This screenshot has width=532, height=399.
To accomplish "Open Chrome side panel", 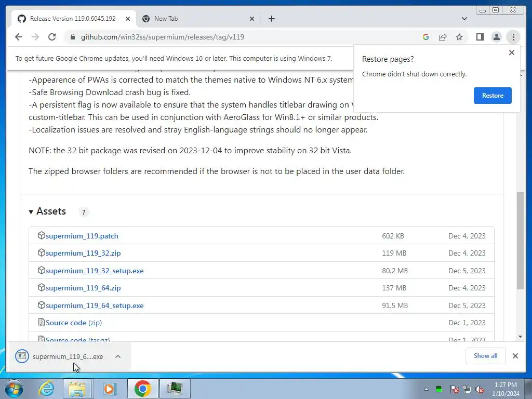I will tap(480, 37).
